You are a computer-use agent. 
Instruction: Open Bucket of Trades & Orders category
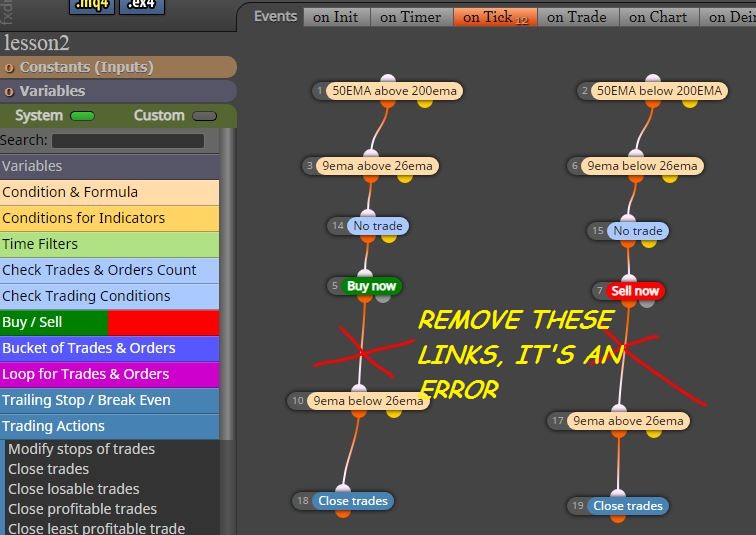coord(109,348)
